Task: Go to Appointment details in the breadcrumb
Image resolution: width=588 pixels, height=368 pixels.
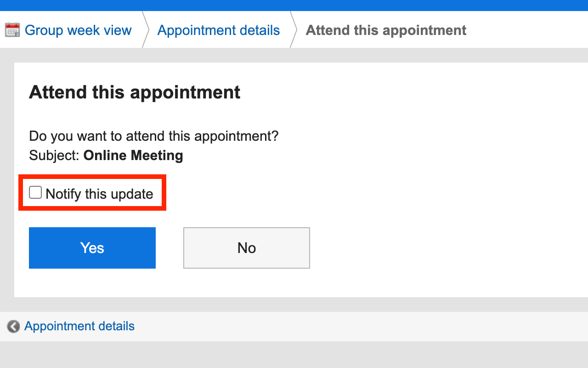Action: [x=219, y=30]
